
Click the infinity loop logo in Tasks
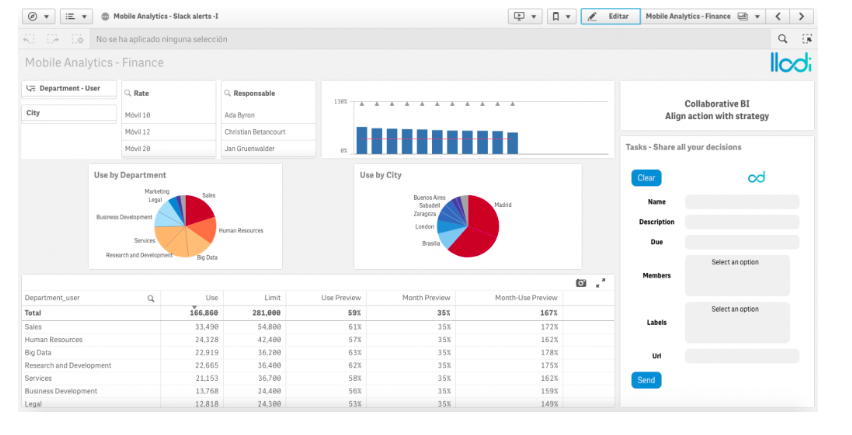[x=756, y=177]
